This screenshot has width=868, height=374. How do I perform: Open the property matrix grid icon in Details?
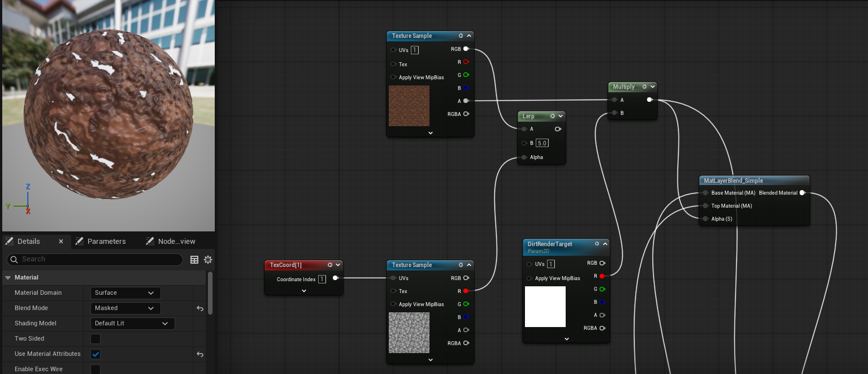[194, 260]
